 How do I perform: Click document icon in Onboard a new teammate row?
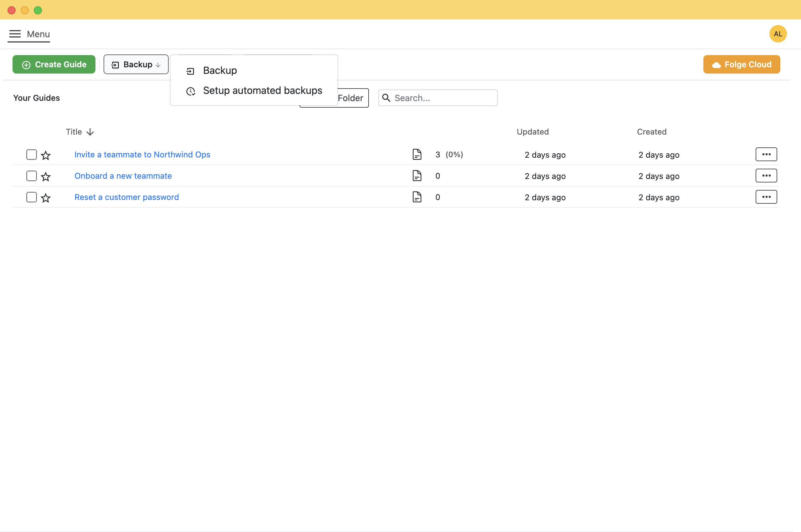tap(417, 176)
